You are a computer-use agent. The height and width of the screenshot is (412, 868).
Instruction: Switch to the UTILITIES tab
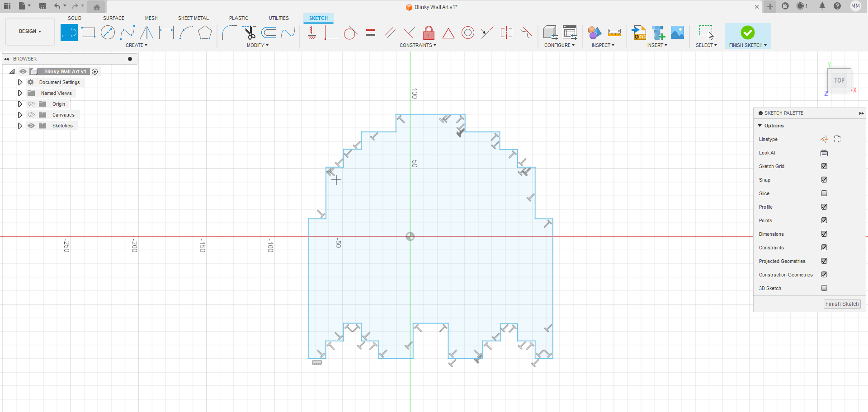(x=279, y=18)
